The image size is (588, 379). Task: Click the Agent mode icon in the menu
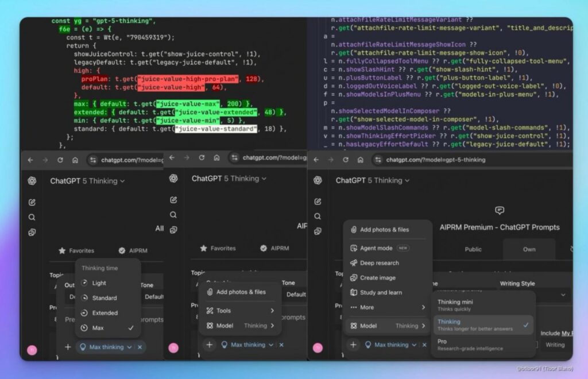(x=354, y=248)
